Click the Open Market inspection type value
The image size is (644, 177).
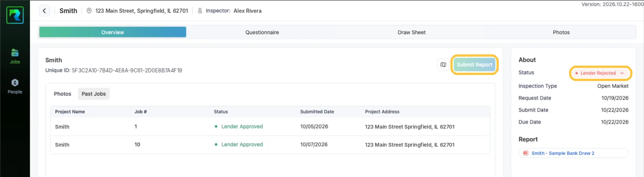[x=613, y=86]
